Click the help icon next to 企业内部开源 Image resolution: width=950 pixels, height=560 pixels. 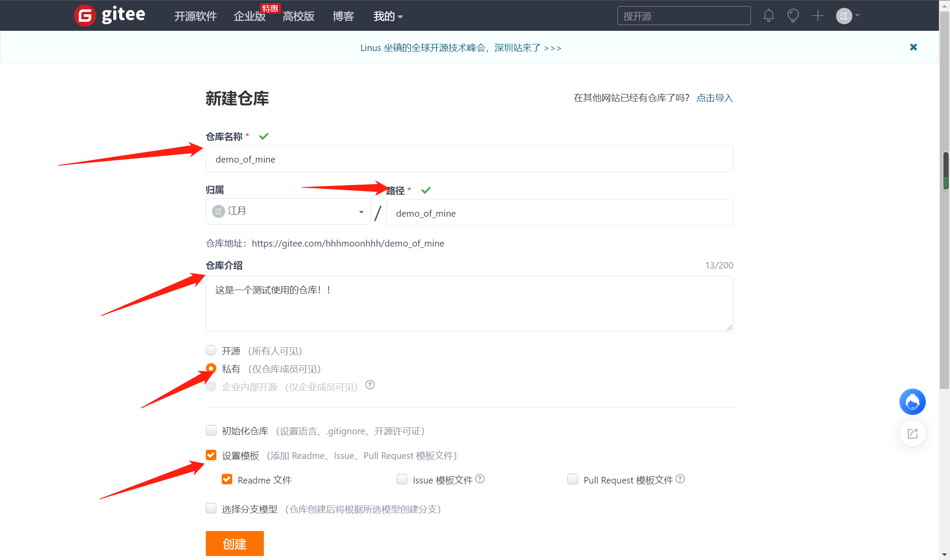pyautogui.click(x=370, y=385)
